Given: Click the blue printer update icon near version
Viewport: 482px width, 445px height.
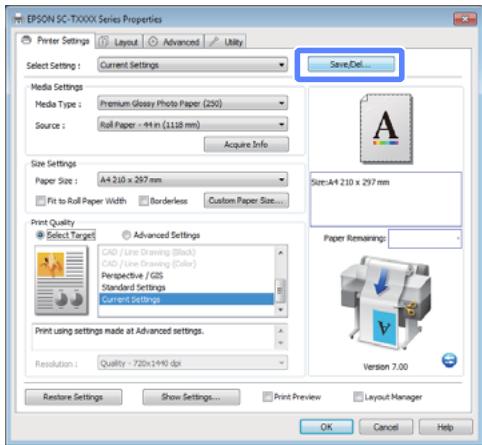Looking at the screenshot, I should pos(449,360).
